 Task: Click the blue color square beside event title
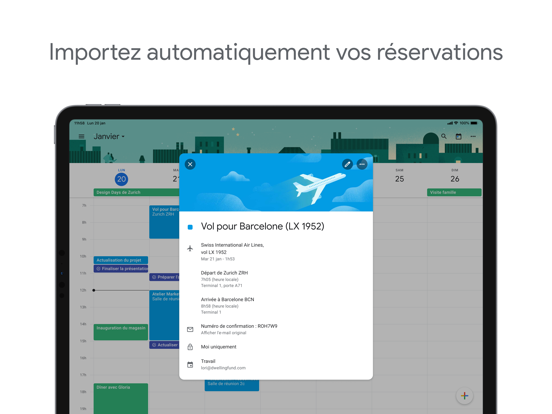click(x=190, y=227)
